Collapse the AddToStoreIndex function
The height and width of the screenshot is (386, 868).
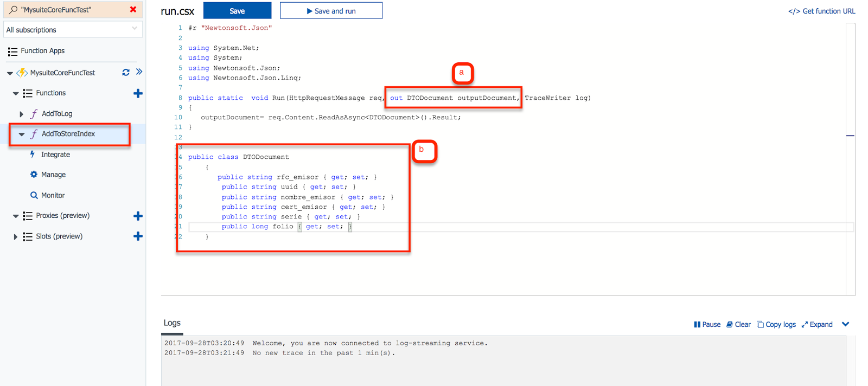coord(22,134)
